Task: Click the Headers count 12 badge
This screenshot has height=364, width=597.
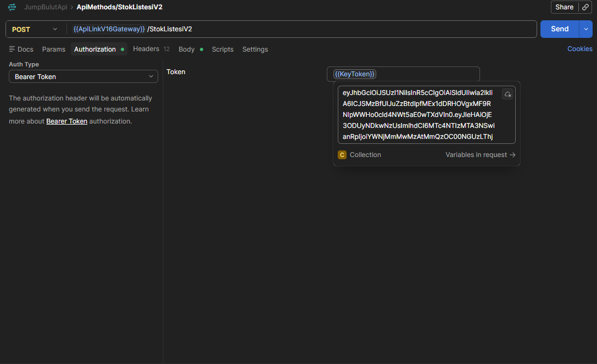Action: click(166, 49)
